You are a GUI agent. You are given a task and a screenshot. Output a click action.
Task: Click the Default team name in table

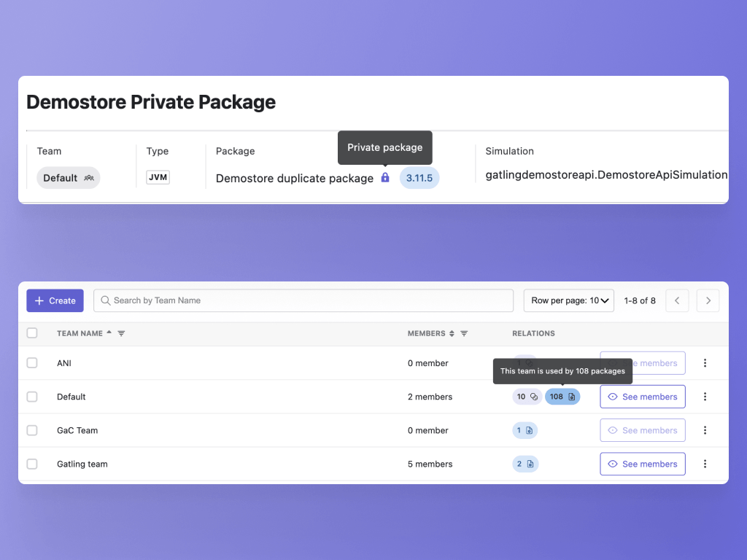71,397
